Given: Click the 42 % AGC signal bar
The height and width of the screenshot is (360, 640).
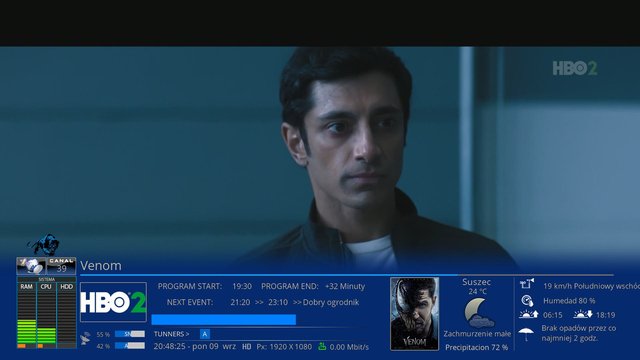Looking at the screenshot, I should click(x=130, y=346).
